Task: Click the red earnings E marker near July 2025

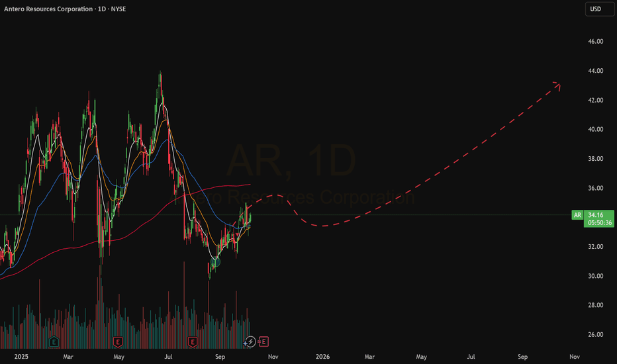Action: 193,341
